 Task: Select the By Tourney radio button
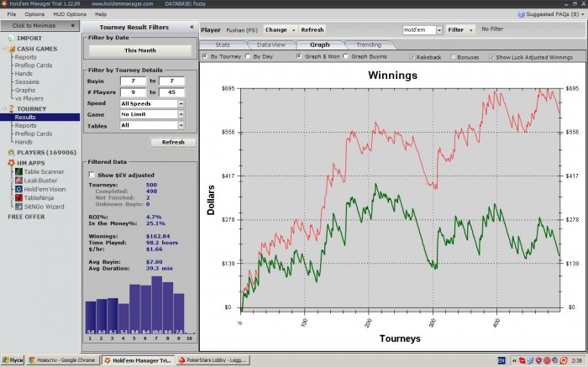[x=205, y=56]
